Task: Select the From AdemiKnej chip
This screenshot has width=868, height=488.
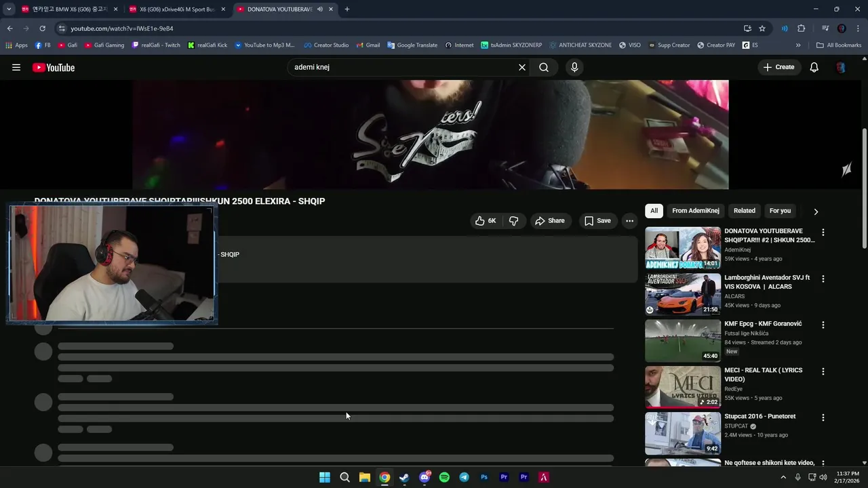Action: click(x=696, y=211)
